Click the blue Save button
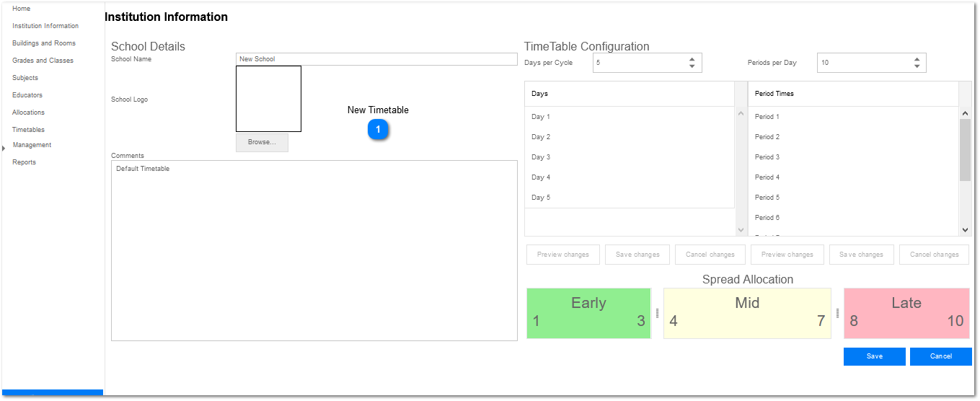Image resolution: width=980 pixels, height=401 pixels. coord(875,356)
